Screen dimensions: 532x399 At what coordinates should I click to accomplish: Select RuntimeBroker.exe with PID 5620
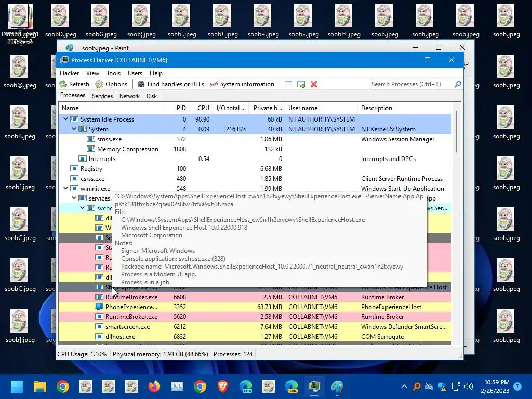coord(255,316)
